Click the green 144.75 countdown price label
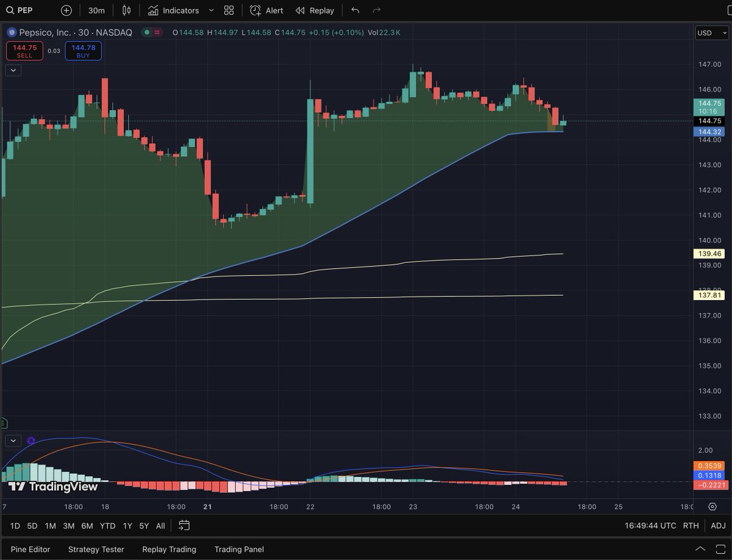Viewport: 732px width, 560px height. 709,107
